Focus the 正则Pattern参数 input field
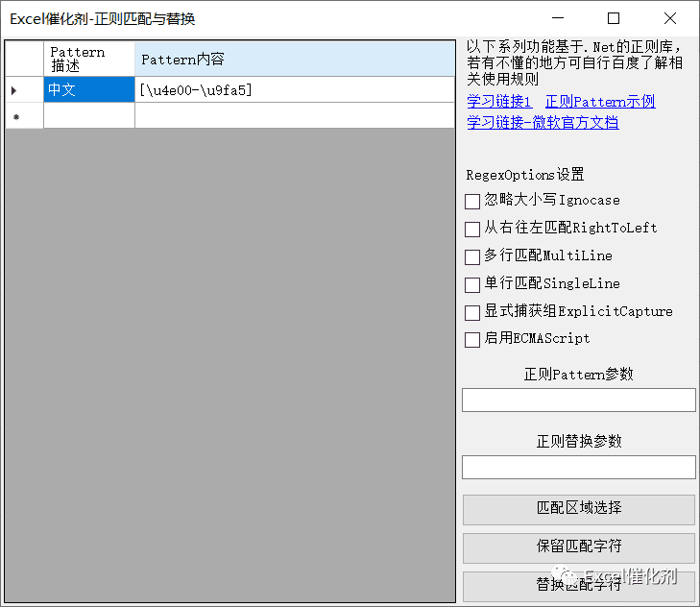Image resolution: width=700 pixels, height=607 pixels. 579,400
